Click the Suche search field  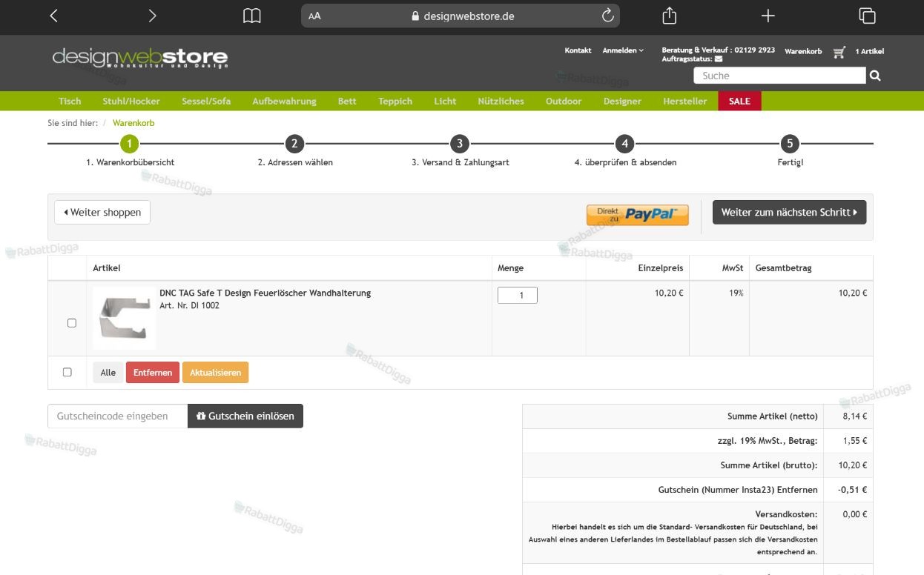[779, 76]
